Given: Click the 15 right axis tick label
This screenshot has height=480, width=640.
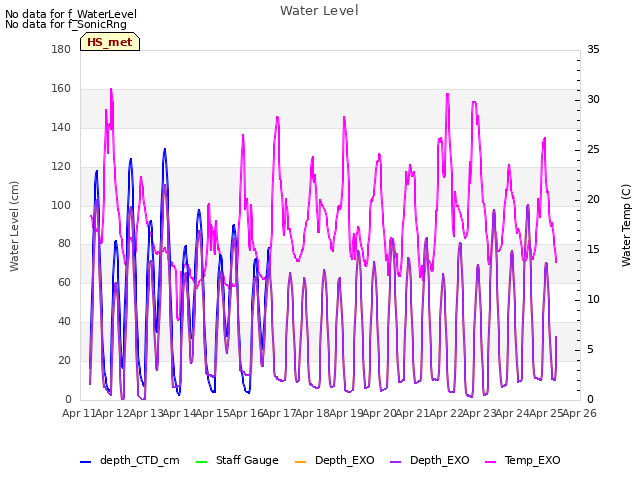Looking at the screenshot, I should coord(593,249).
